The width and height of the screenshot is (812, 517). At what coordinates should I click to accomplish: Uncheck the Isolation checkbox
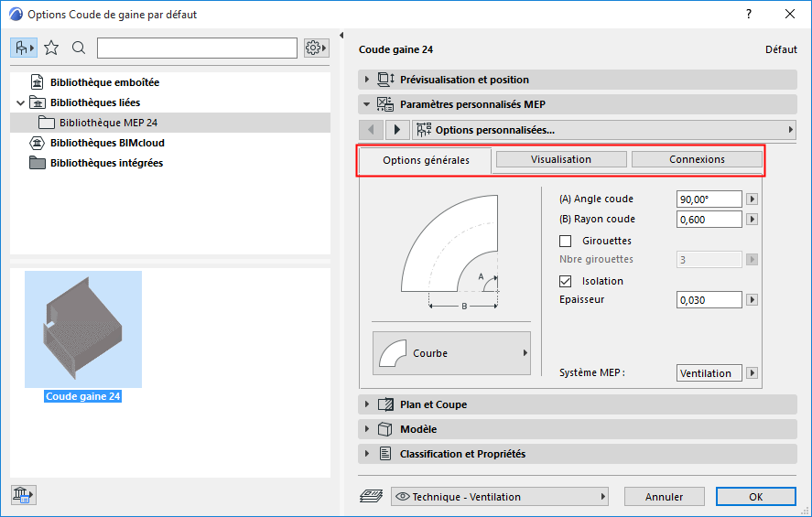click(566, 281)
